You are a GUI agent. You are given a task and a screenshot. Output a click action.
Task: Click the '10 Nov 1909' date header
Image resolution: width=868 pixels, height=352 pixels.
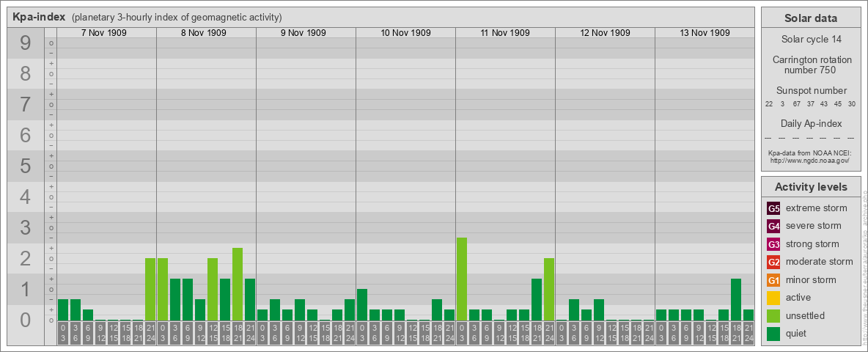point(405,33)
